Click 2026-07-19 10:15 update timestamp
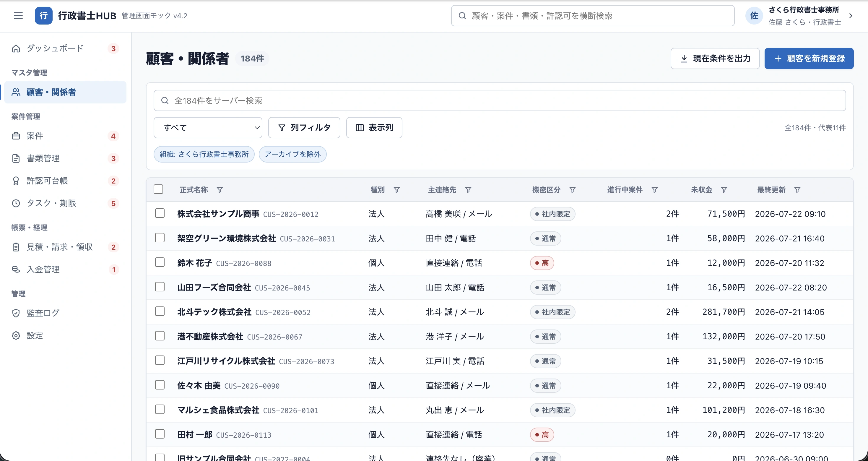 (x=789, y=361)
